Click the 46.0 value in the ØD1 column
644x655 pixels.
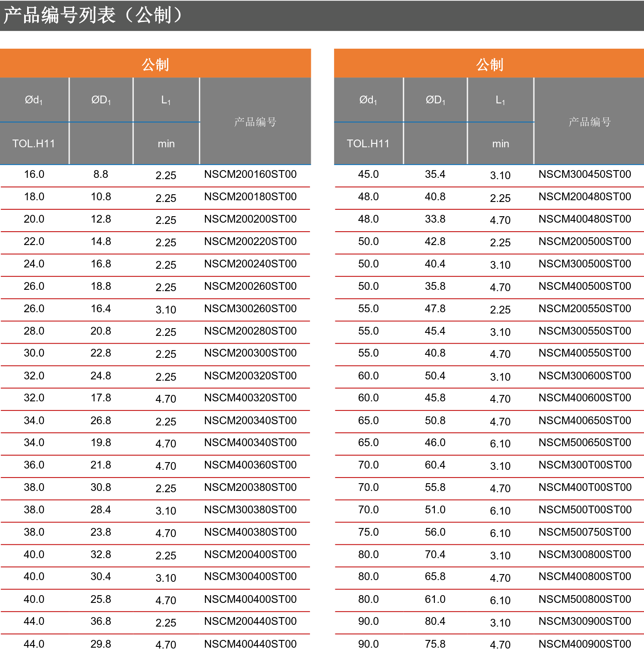tap(435, 443)
